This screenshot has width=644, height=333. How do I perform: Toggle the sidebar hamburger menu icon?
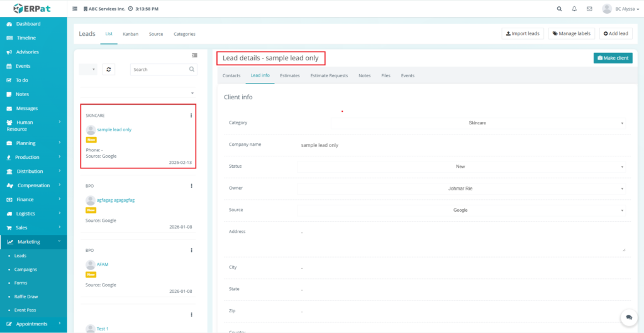coord(75,9)
